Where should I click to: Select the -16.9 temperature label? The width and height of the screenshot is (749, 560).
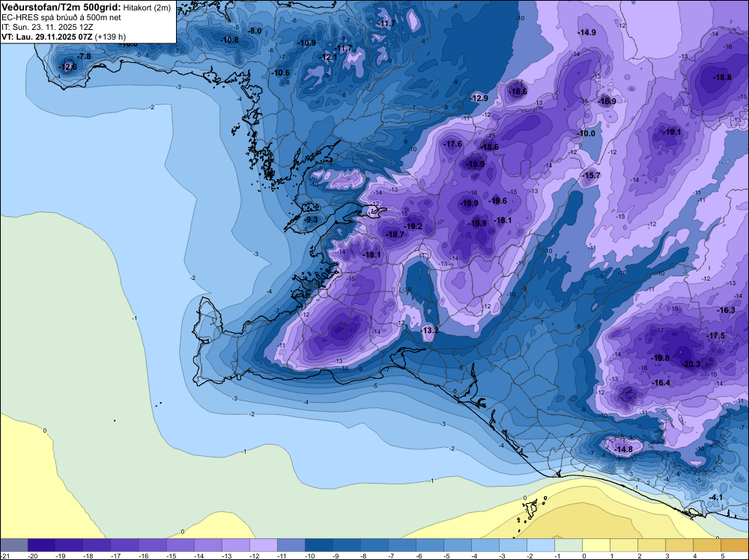point(607,101)
